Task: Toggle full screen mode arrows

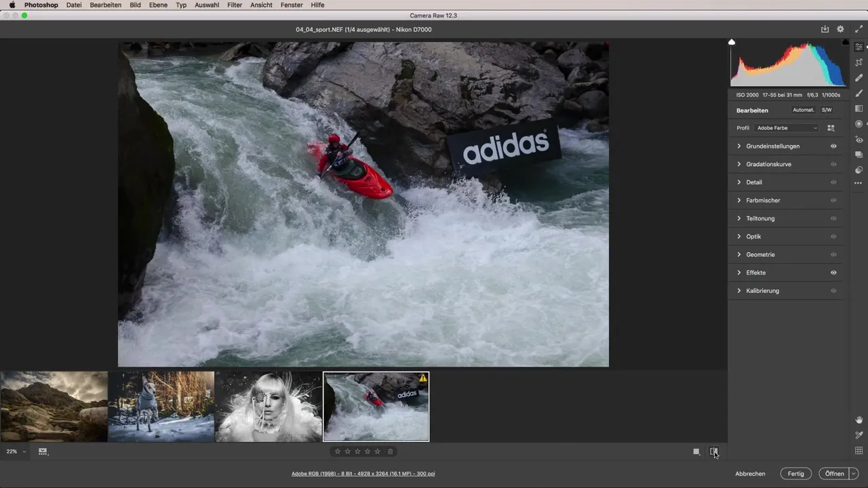Action: [x=859, y=29]
